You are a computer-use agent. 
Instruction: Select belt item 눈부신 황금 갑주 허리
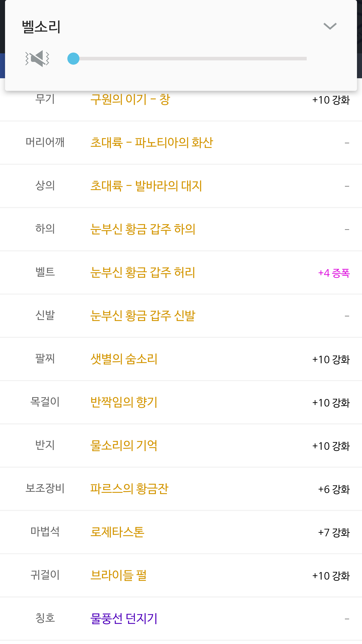tap(143, 272)
